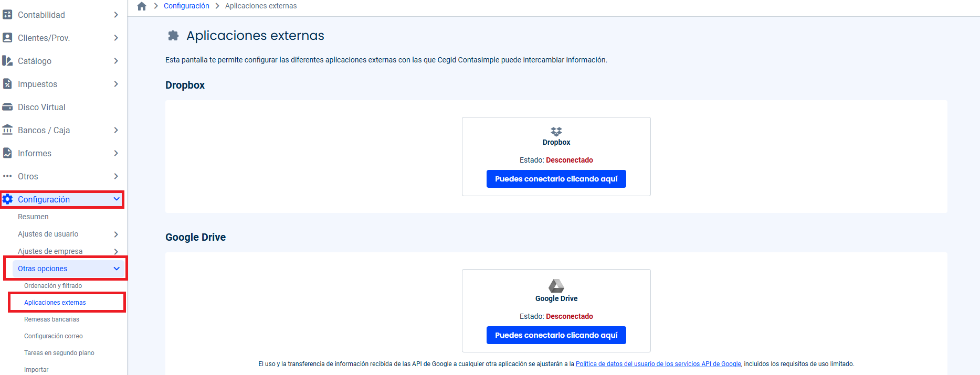Open the Importar option
980x375 pixels.
tap(36, 370)
